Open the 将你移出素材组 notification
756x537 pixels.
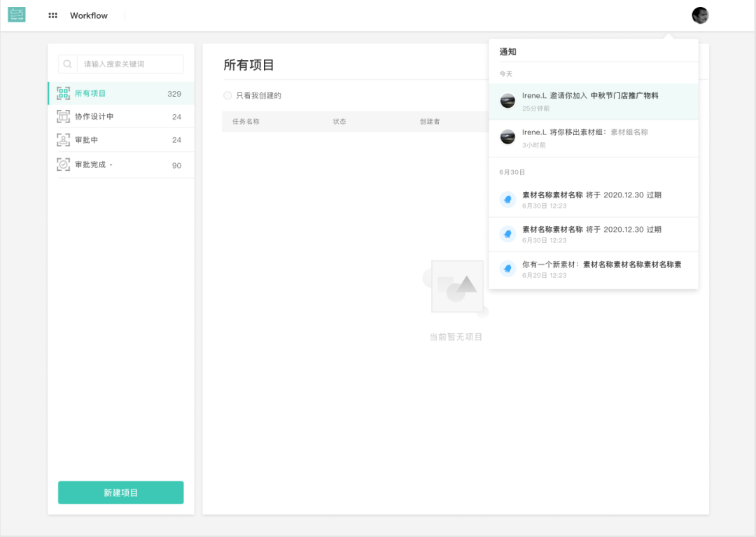tap(594, 139)
